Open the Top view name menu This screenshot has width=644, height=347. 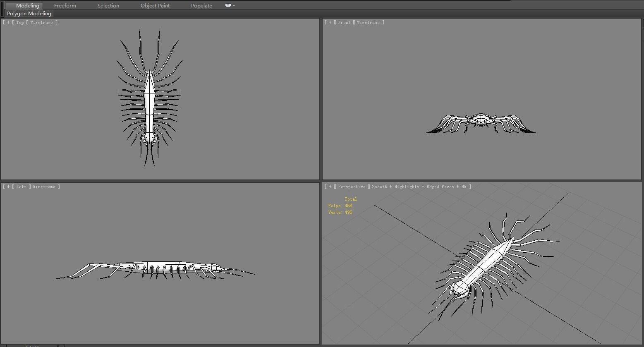pyautogui.click(x=20, y=22)
